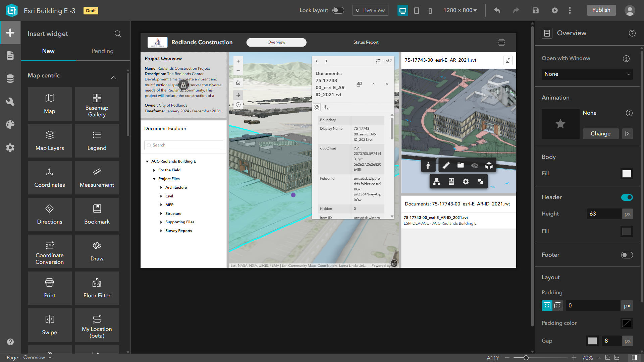Open the Data panel in the left sidebar
This screenshot has width=644, height=362.
point(10,78)
